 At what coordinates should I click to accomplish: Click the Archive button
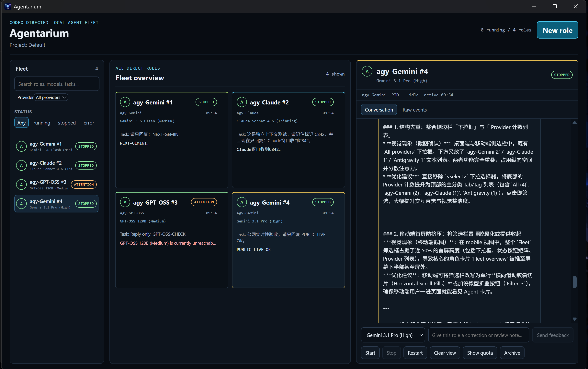pos(512,353)
